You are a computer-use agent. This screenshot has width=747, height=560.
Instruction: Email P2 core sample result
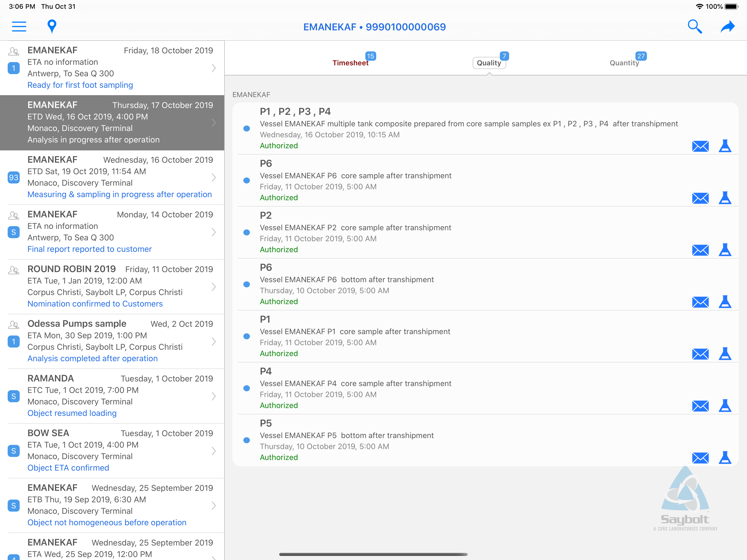[x=700, y=250]
